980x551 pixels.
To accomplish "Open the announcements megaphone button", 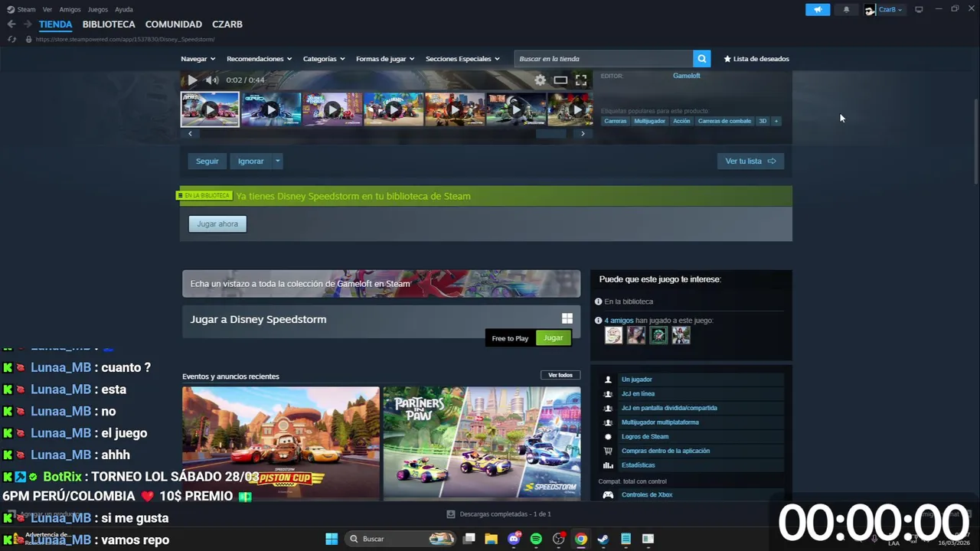I will [x=818, y=9].
